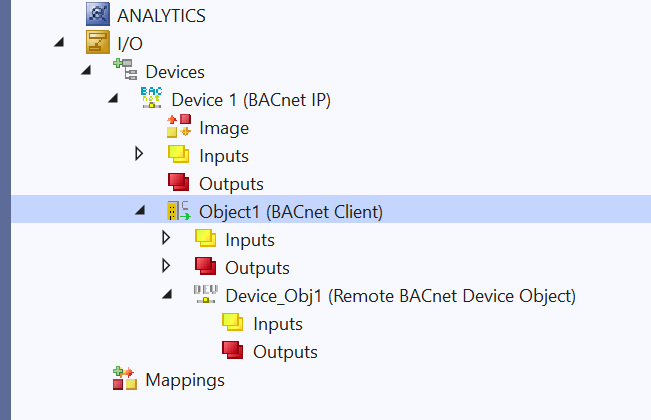Select Outputs label under Device 1
Screen dimensions: 651x420
[x=231, y=184]
